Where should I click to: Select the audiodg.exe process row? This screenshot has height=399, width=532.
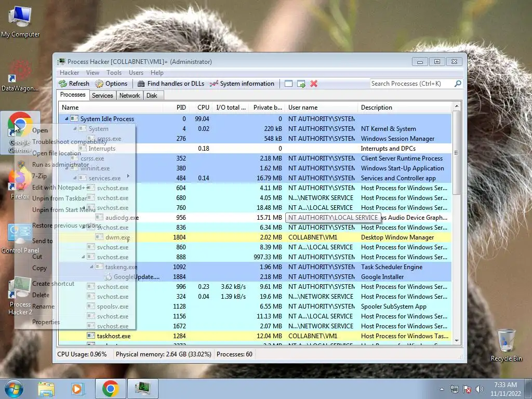(x=255, y=218)
